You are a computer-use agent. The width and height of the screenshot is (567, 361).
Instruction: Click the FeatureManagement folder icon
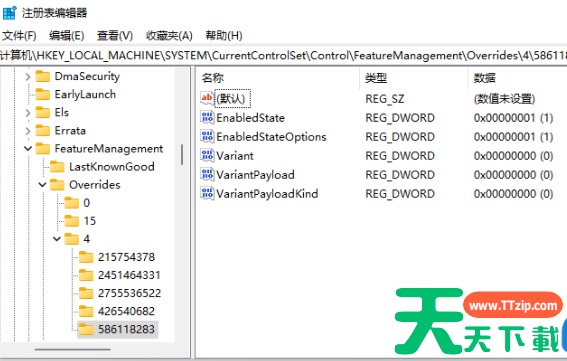[x=43, y=149]
